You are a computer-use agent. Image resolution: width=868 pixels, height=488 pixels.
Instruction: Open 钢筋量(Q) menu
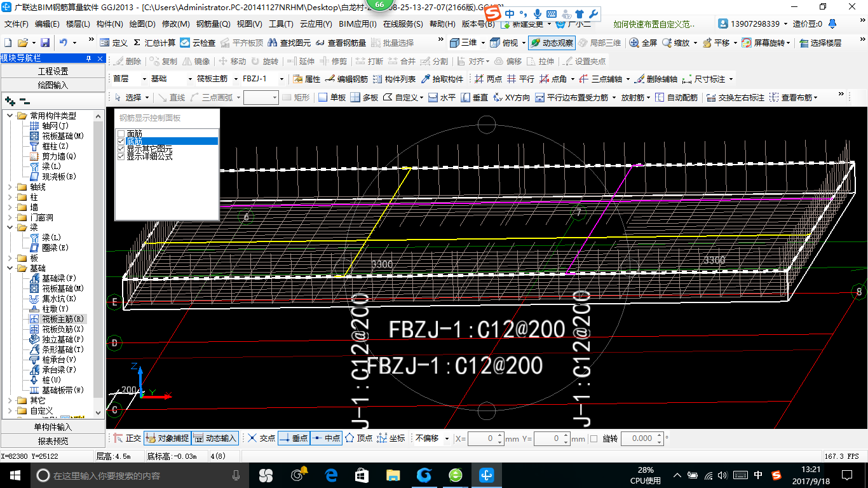click(214, 24)
